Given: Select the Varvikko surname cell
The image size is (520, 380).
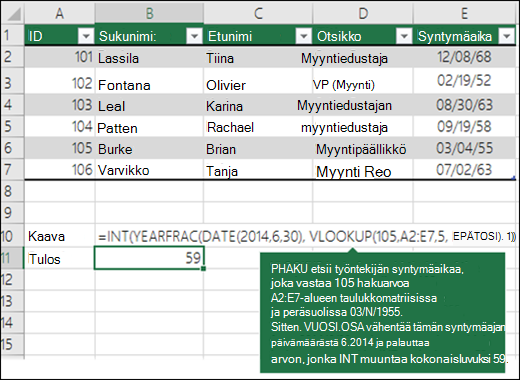Looking at the screenshot, I should pyautogui.click(x=149, y=169).
